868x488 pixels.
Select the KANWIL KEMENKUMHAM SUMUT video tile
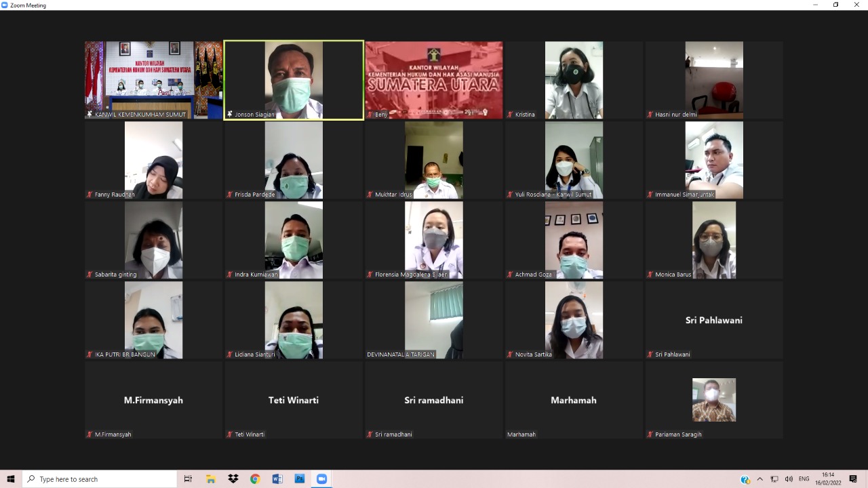tap(153, 80)
